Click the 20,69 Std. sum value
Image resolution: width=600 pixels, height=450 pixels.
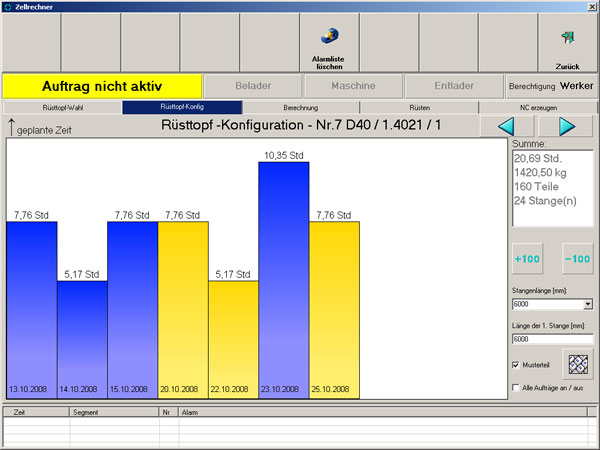[538, 158]
